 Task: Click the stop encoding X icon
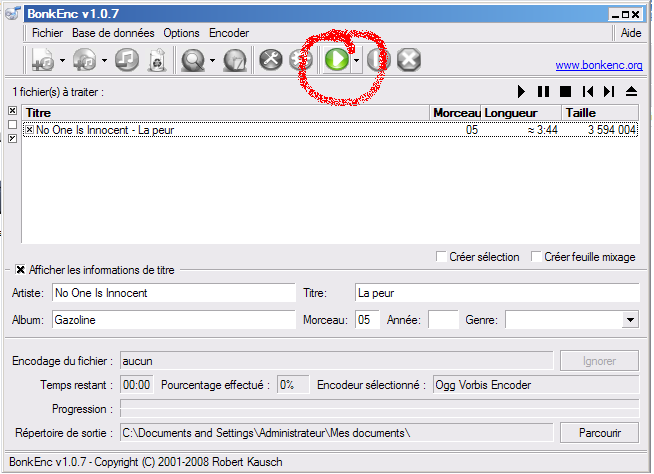coord(409,59)
